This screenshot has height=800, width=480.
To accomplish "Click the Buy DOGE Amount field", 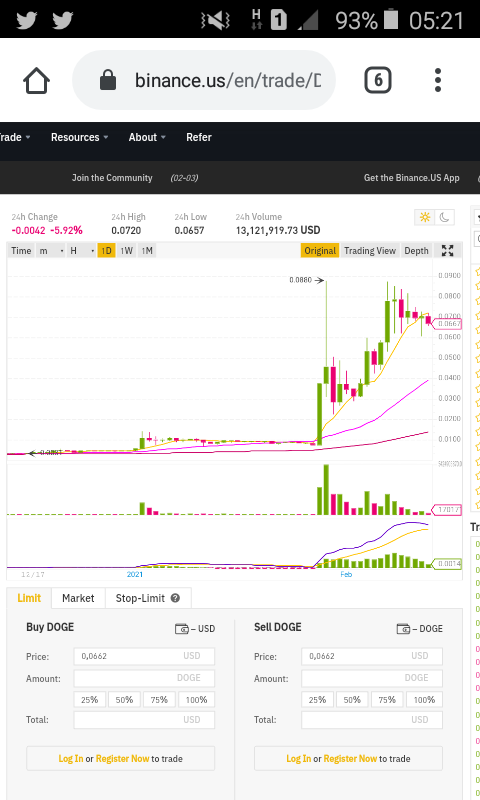I will [x=144, y=678].
